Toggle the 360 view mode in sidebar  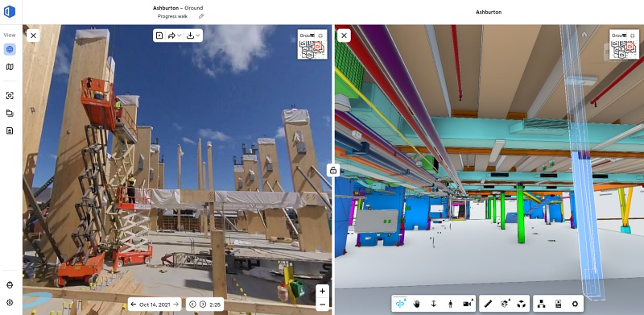tap(10, 49)
